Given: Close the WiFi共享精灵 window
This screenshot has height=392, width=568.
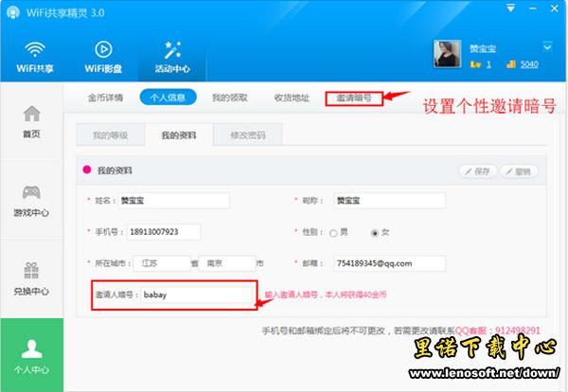Looking at the screenshot, I should coord(555,8).
